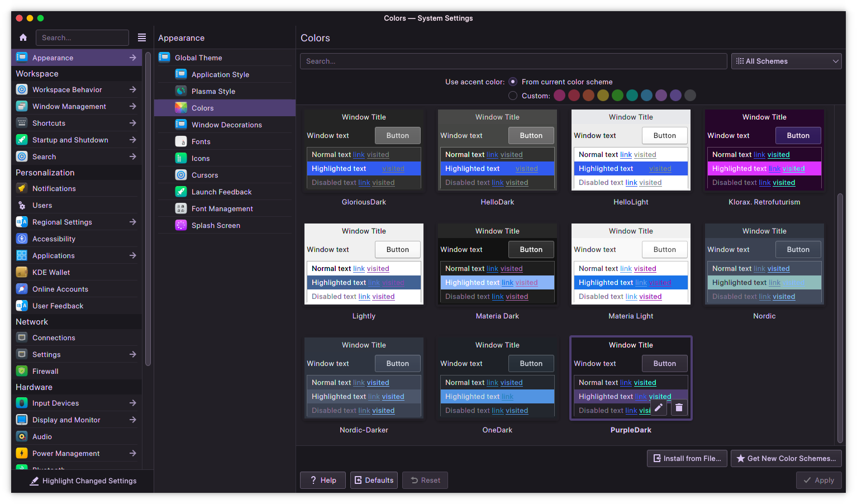
Task: Select accent color from current color scheme
Action: [513, 82]
